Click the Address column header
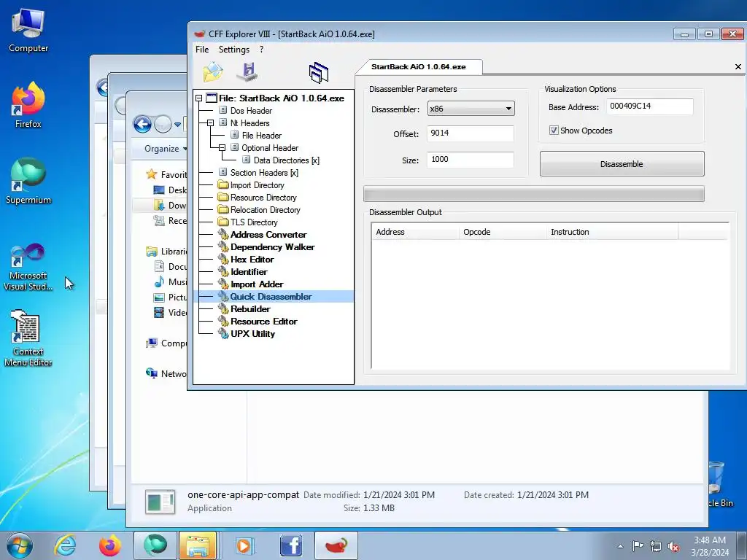This screenshot has height=560, width=747. (x=415, y=232)
